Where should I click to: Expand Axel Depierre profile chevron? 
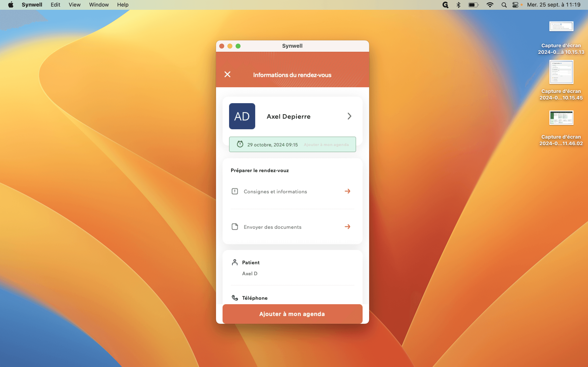tap(349, 116)
